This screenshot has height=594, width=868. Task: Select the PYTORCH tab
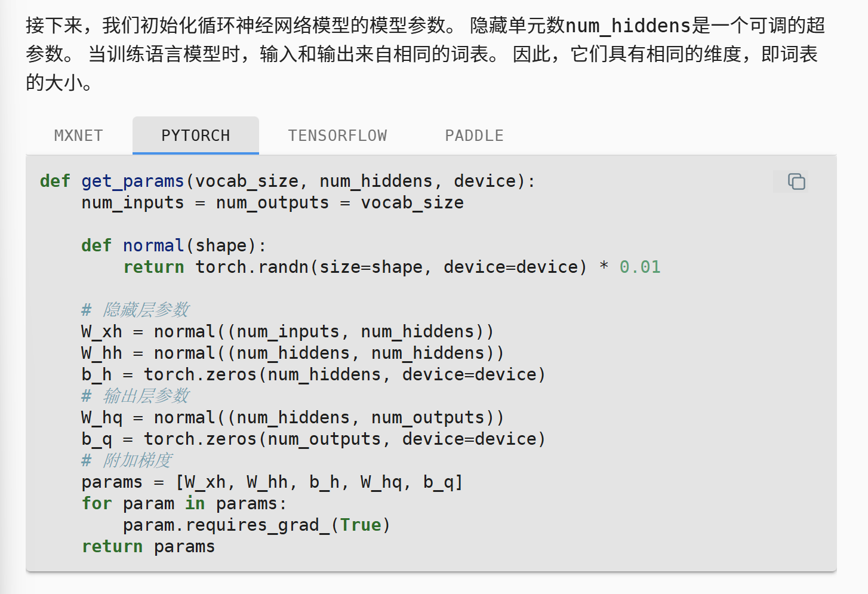(x=195, y=136)
